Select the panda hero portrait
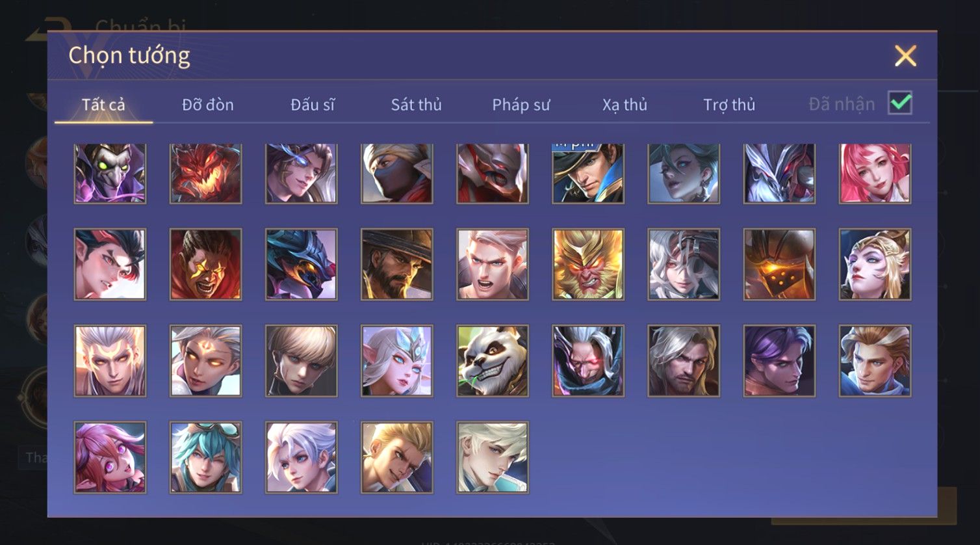The width and height of the screenshot is (980, 545). [x=493, y=361]
